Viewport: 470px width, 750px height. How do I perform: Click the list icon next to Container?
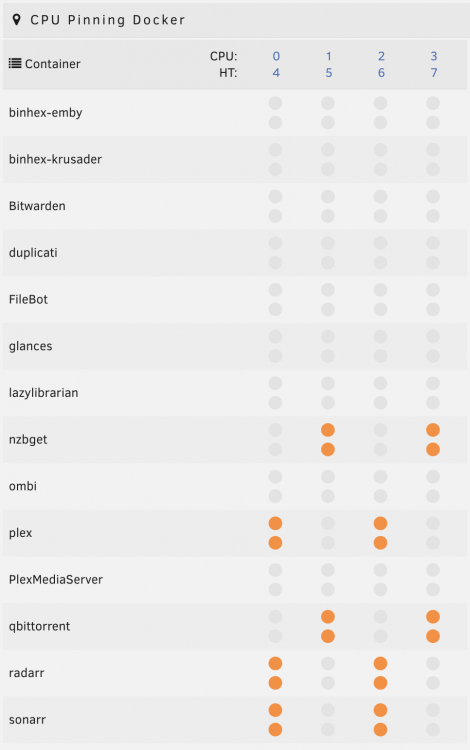click(15, 63)
